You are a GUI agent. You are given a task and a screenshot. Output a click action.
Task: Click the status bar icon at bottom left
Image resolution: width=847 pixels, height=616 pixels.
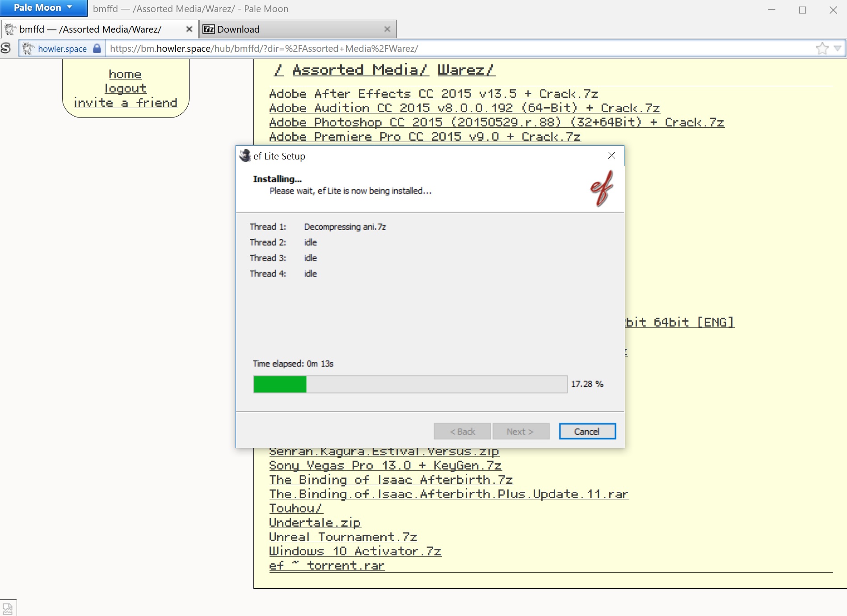pos(8,608)
